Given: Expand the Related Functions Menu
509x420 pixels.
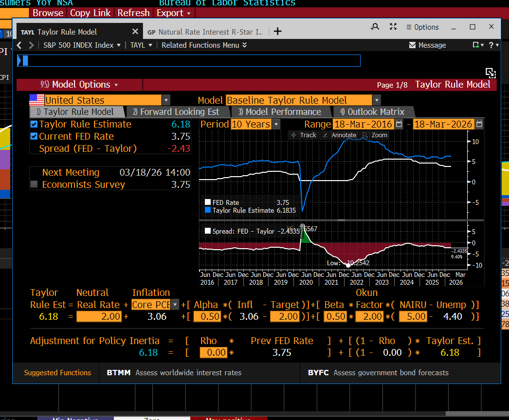Looking at the screenshot, I should click(204, 45).
